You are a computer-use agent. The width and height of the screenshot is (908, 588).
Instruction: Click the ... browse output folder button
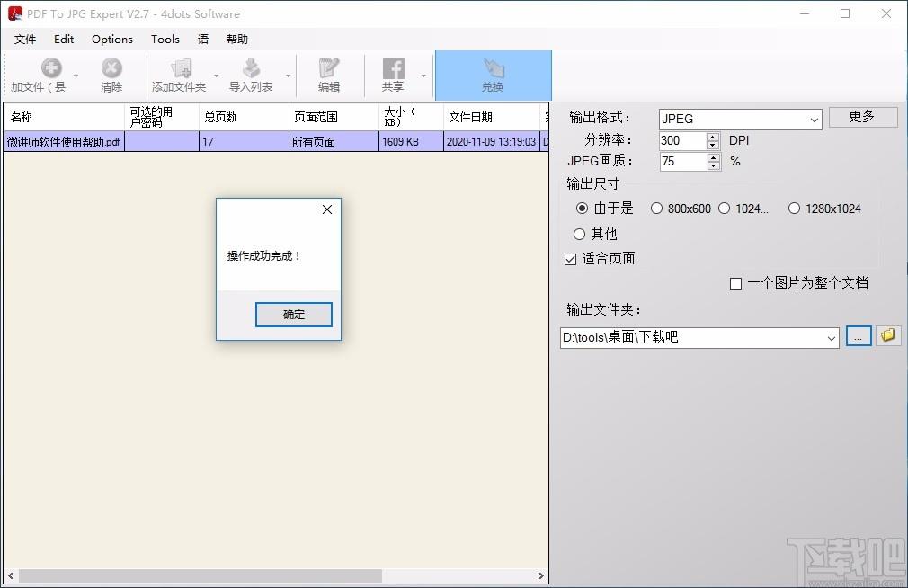(859, 336)
